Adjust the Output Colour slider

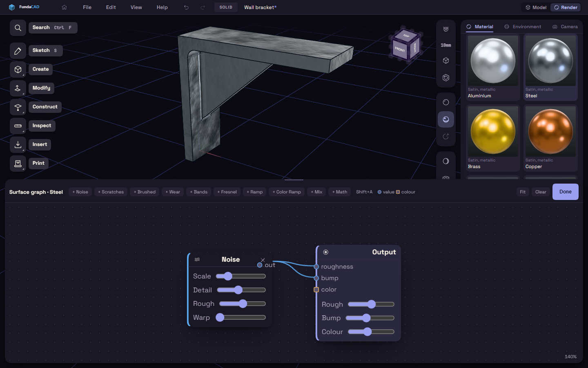pos(371,332)
